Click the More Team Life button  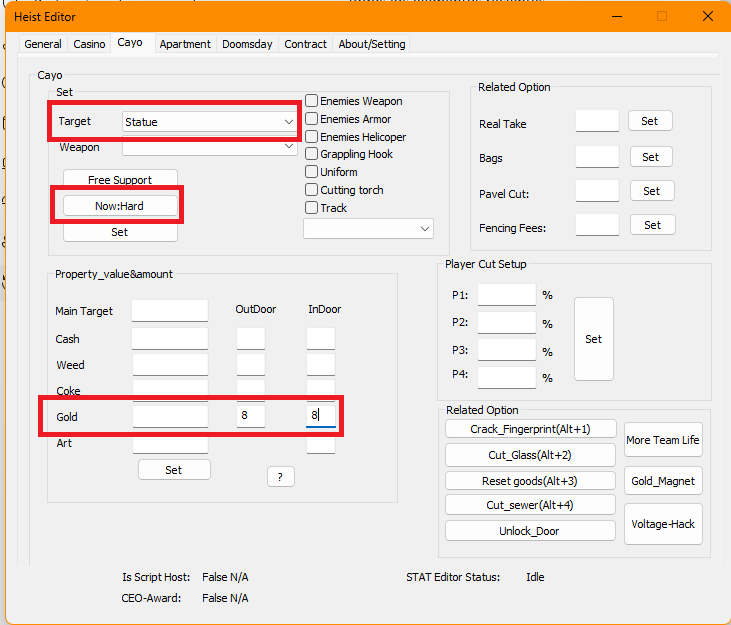pyautogui.click(x=663, y=440)
